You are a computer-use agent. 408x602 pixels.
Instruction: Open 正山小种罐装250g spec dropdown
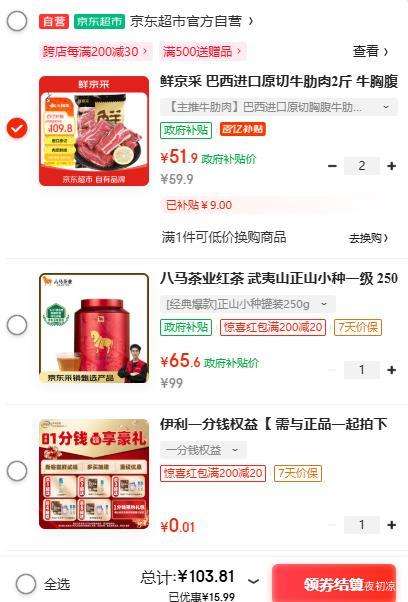248,304
